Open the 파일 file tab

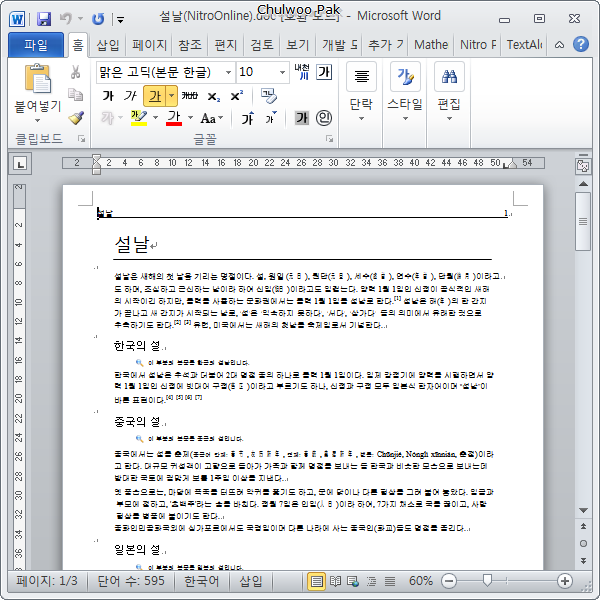pos(36,45)
